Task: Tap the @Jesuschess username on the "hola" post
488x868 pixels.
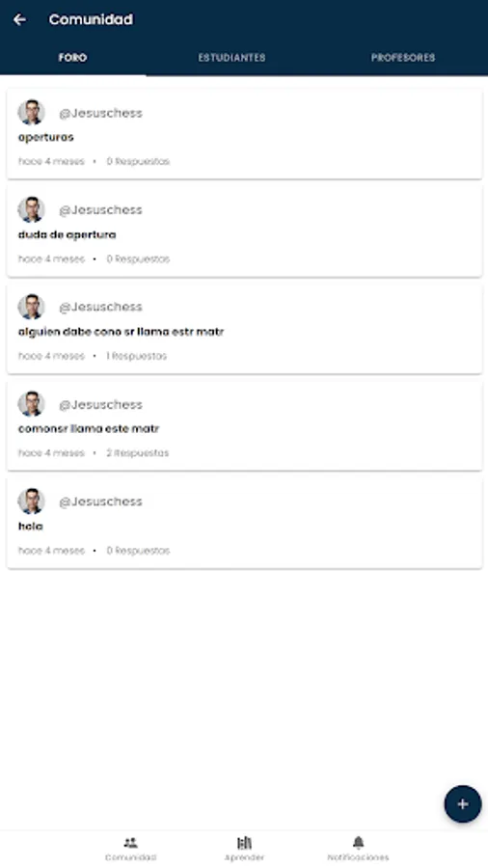Action: point(100,502)
